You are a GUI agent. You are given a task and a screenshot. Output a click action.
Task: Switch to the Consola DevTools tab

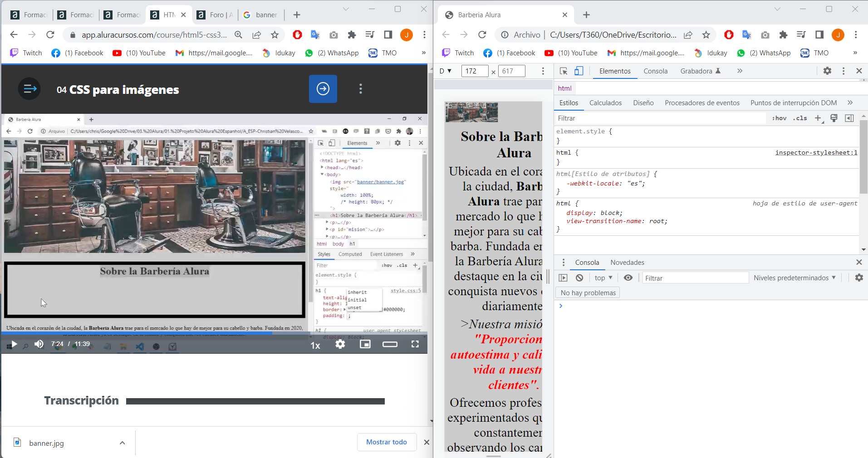point(656,71)
